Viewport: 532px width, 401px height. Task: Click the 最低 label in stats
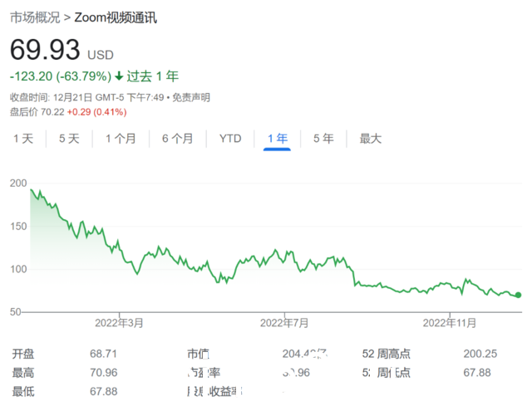coord(23,392)
